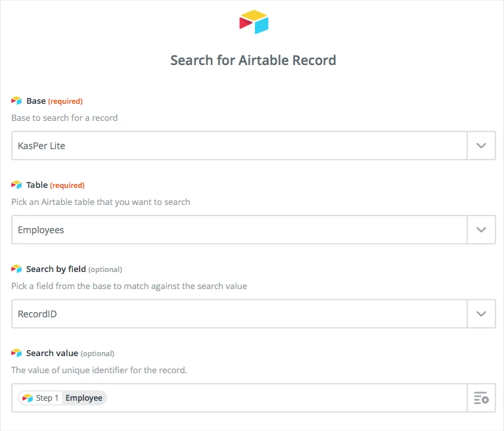Open the RecordID field selector

pyautogui.click(x=239, y=313)
